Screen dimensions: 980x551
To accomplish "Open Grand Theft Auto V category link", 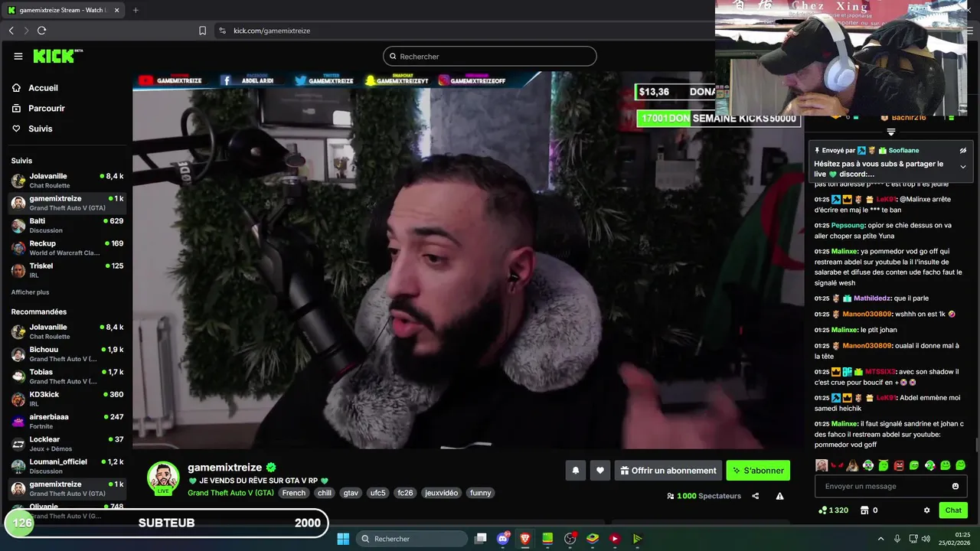I will (230, 493).
